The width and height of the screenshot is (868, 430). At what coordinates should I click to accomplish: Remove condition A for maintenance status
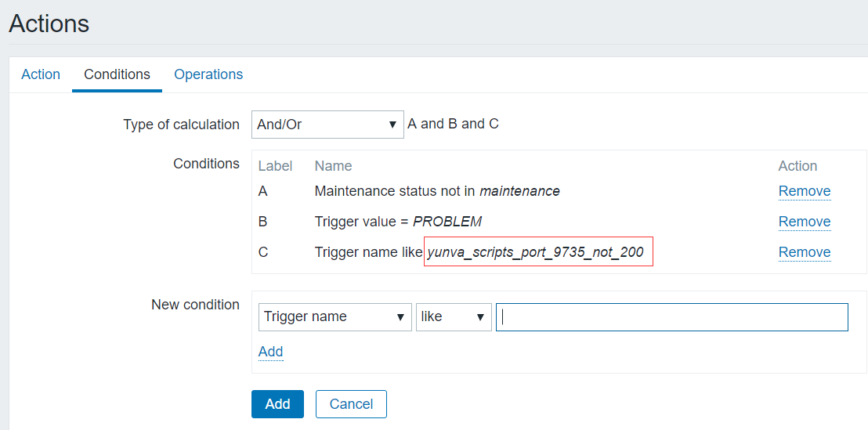pyautogui.click(x=804, y=191)
